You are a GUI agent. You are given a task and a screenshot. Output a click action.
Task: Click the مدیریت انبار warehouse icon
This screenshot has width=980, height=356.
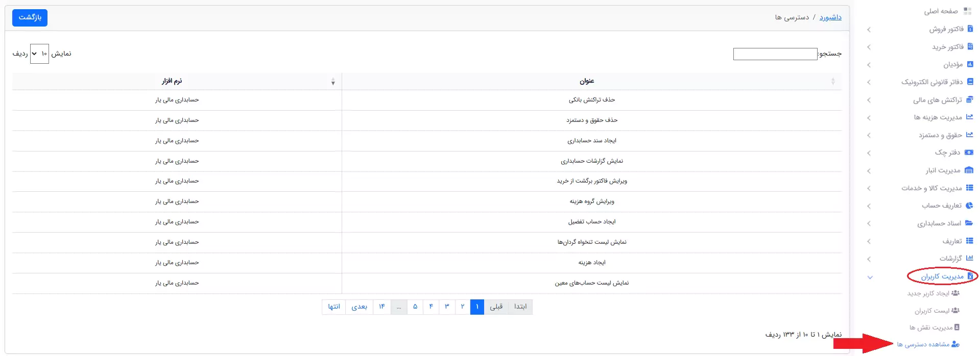[x=969, y=170]
